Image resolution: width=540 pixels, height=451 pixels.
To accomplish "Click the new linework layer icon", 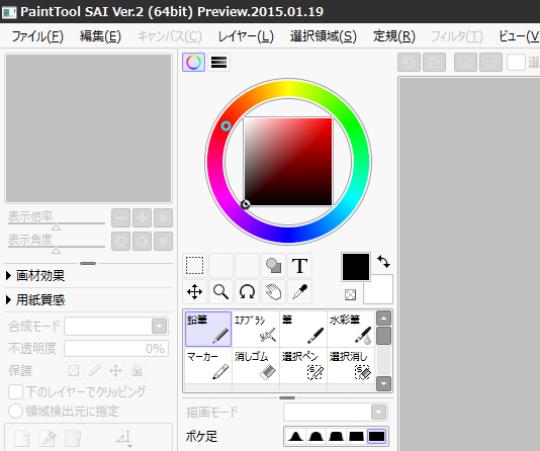I will pos(48,439).
